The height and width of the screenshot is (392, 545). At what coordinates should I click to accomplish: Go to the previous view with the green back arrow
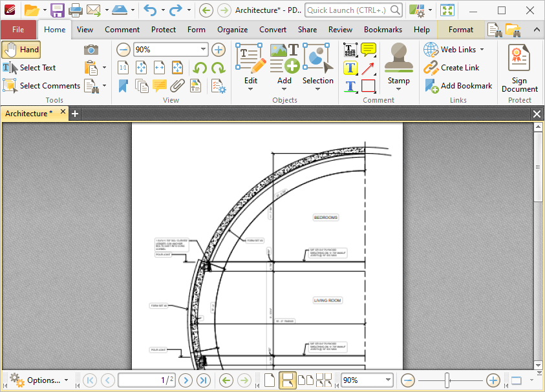[x=226, y=380]
